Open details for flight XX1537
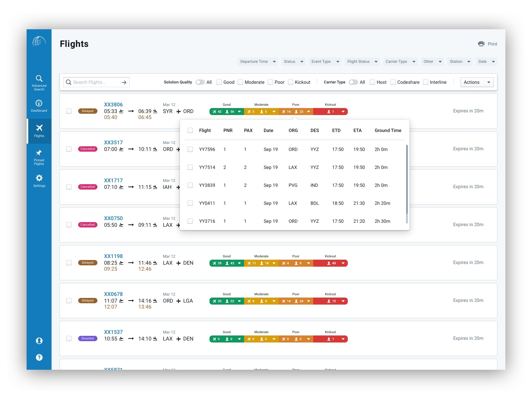The image size is (532, 399). [x=113, y=332]
